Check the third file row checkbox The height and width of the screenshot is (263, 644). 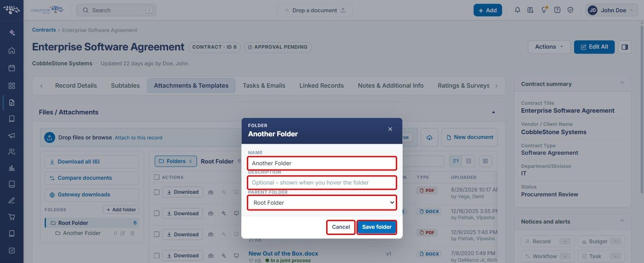(157, 235)
